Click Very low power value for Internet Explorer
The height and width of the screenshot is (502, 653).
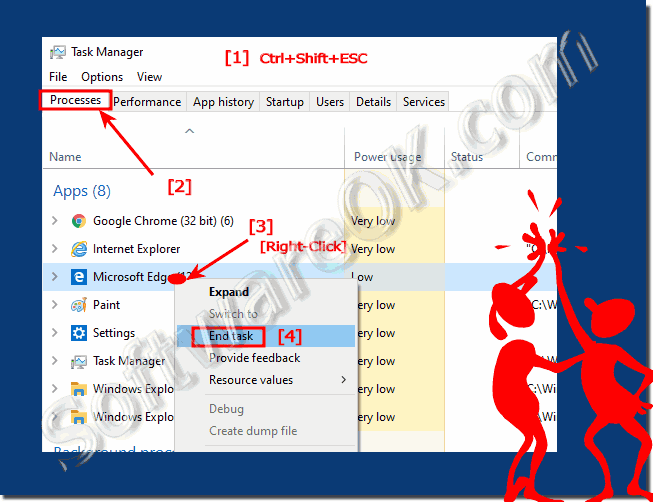click(373, 249)
